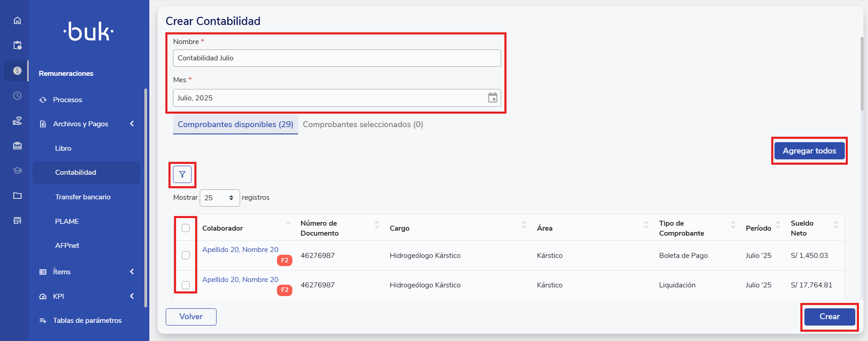Open the clipboard icon in left rail
Screen dimensions: 868x341
click(17, 45)
